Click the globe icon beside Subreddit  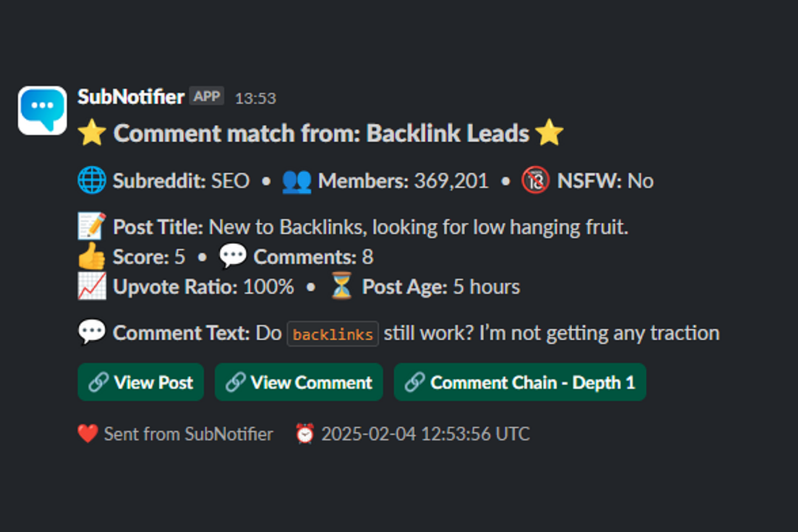tap(92, 180)
